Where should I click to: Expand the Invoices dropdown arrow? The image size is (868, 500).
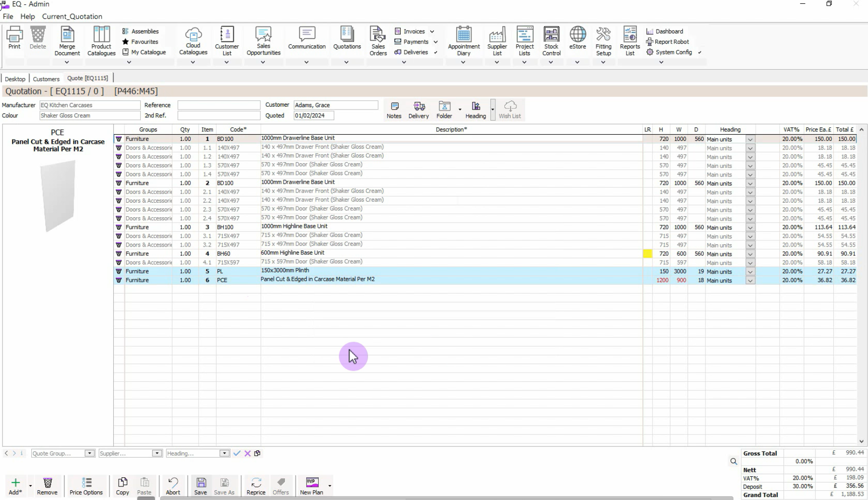pyautogui.click(x=432, y=31)
